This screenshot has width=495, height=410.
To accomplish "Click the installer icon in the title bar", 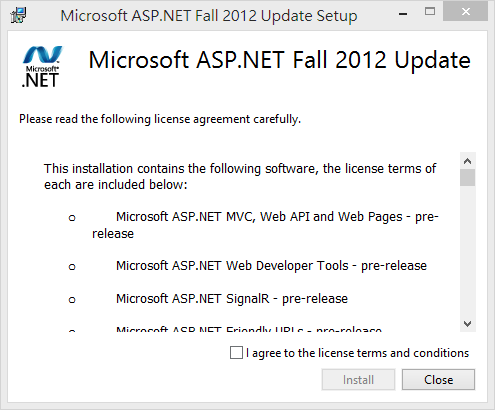I will click(18, 15).
